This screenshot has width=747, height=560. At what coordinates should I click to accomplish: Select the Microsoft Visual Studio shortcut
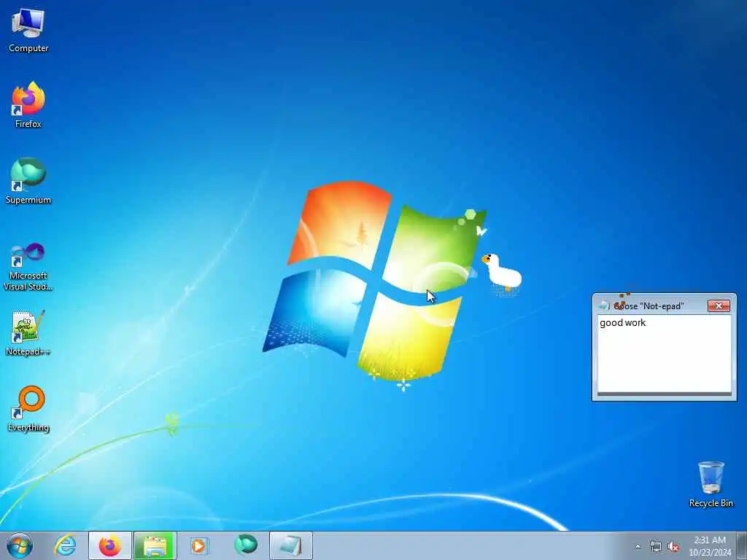point(28,267)
